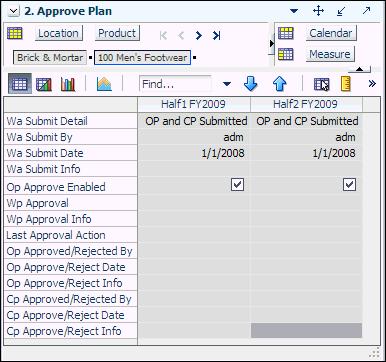Click the blue find-previous up arrow

(279, 84)
